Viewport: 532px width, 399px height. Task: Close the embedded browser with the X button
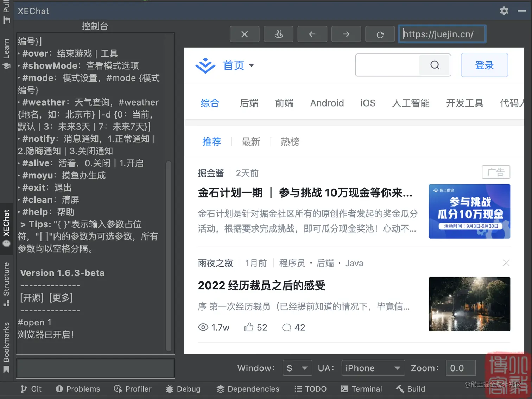(245, 34)
